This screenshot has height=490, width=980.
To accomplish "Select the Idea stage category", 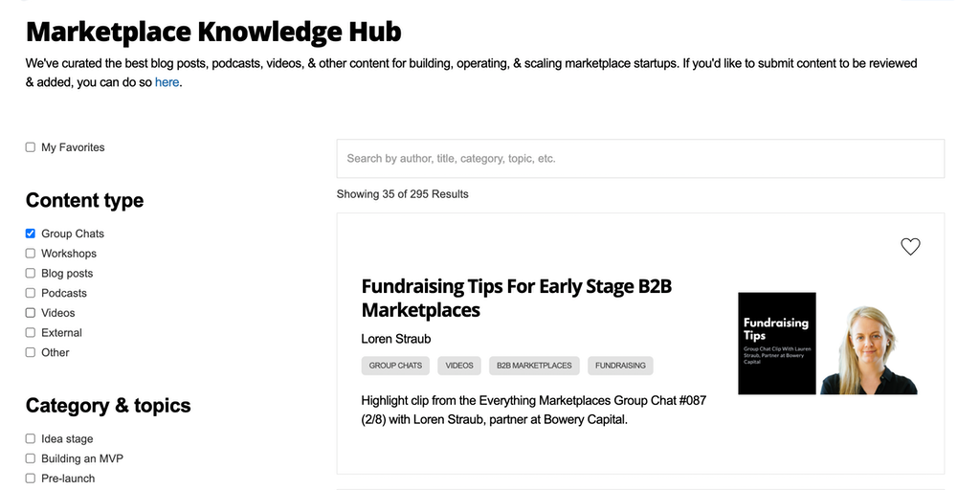I will (x=31, y=439).
